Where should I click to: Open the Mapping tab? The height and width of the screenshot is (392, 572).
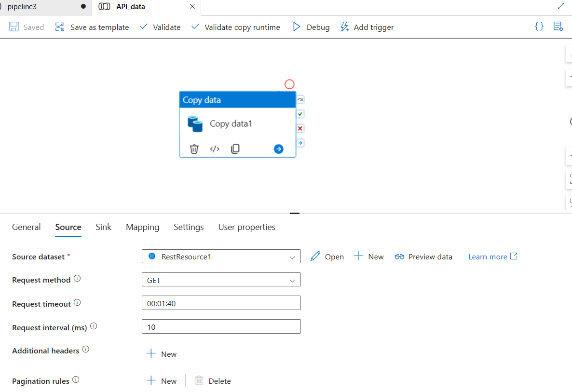[x=143, y=227]
